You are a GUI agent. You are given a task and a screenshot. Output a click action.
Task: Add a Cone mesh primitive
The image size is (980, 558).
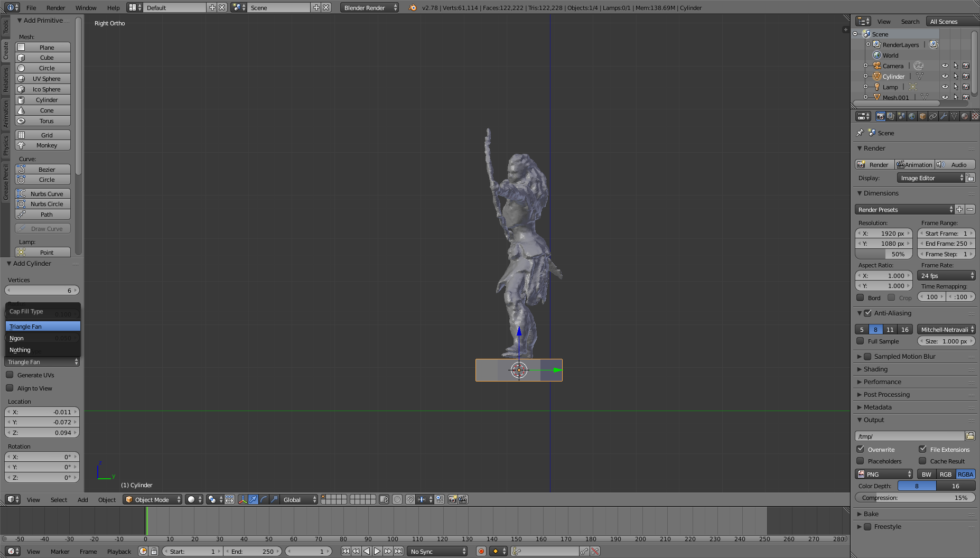43,110
